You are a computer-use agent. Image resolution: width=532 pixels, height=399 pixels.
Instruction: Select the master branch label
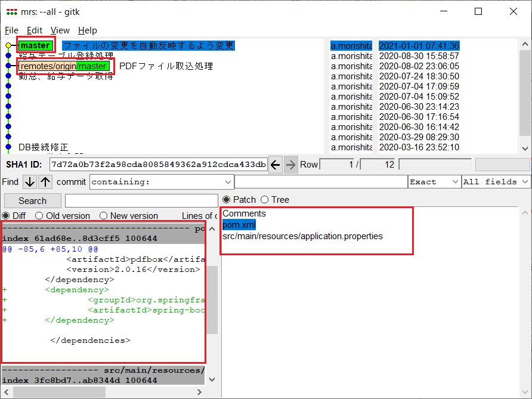35,45
